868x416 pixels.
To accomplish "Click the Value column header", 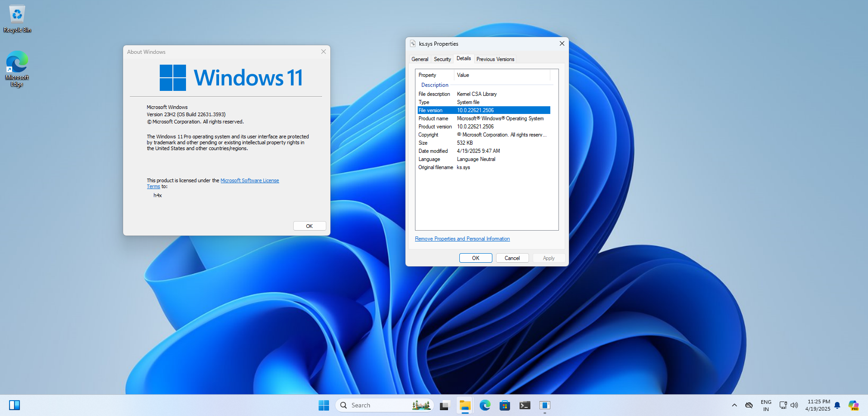I will click(502, 75).
